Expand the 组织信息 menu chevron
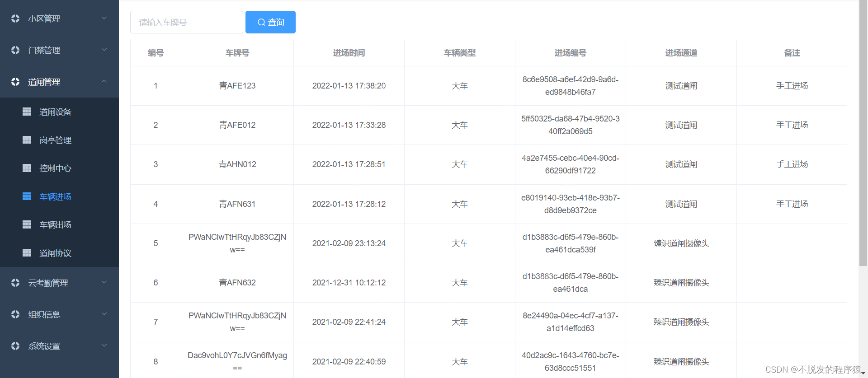Image resolution: width=868 pixels, height=378 pixels. (x=104, y=314)
